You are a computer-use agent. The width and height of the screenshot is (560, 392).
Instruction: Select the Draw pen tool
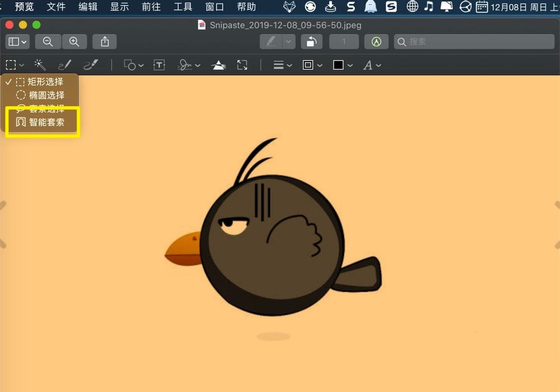tap(90, 65)
